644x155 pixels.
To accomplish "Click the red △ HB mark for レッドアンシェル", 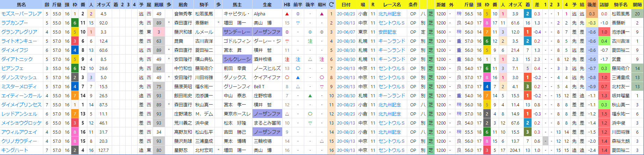I will (287, 114).
